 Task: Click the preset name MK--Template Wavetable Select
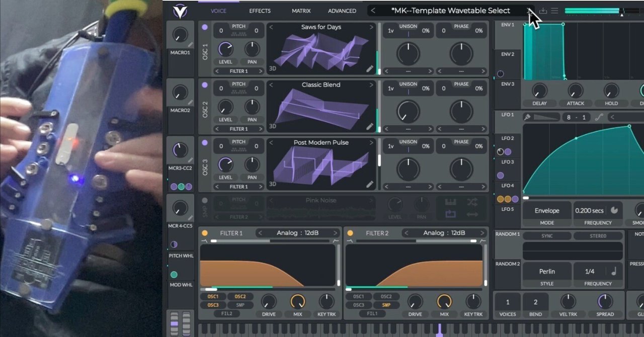450,11
